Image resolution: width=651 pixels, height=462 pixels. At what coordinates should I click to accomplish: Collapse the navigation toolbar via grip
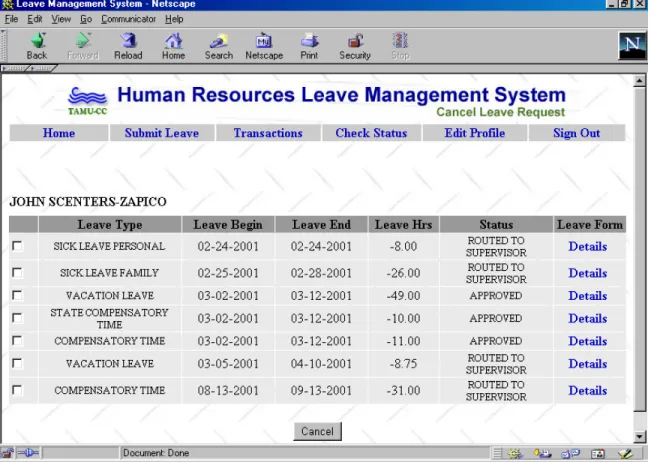click(3, 46)
